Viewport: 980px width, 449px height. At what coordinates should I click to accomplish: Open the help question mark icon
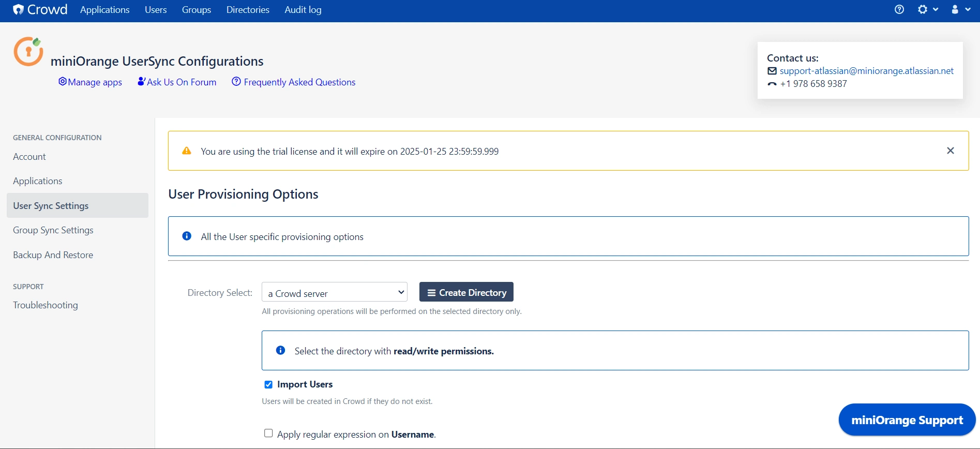point(899,10)
